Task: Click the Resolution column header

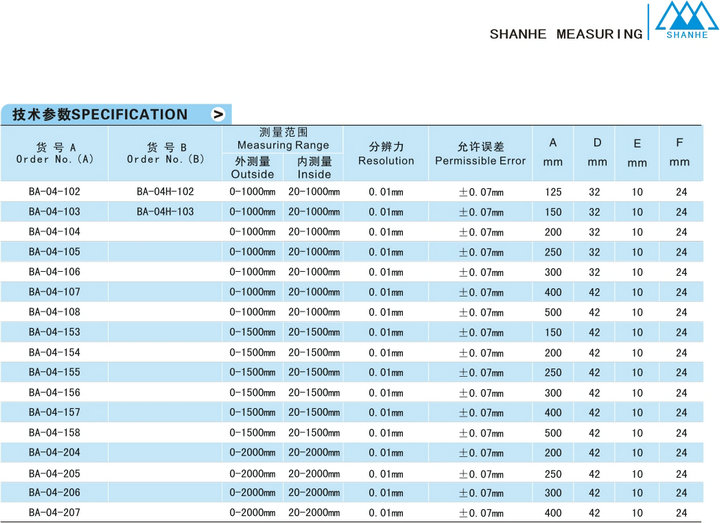Action: 386,154
